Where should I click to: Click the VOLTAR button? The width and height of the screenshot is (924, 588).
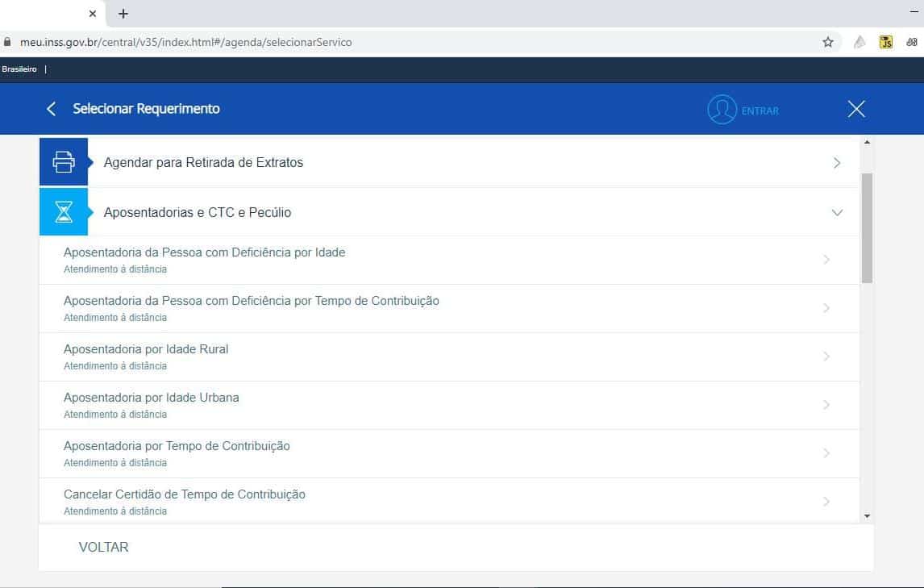click(104, 547)
